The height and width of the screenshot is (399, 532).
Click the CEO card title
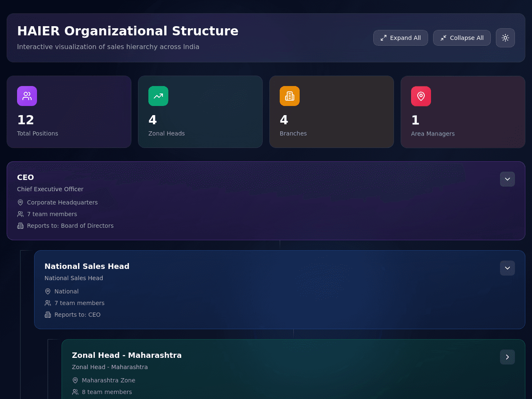[25, 177]
